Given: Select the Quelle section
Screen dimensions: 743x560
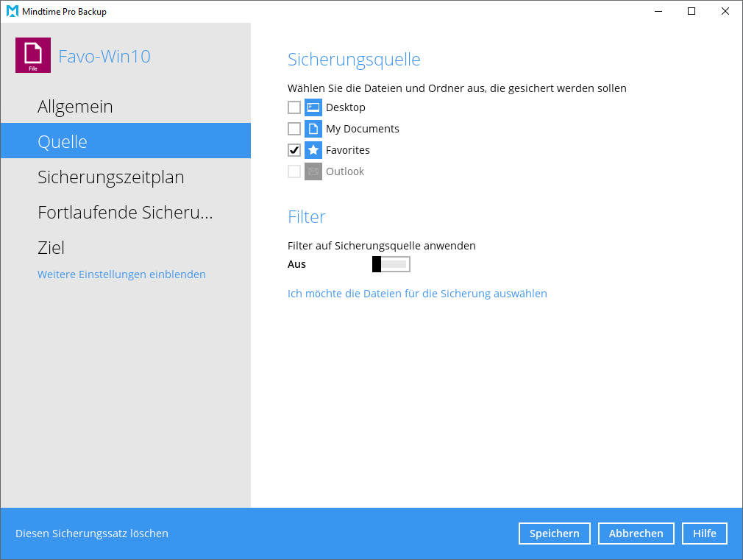Looking at the screenshot, I should pos(126,141).
